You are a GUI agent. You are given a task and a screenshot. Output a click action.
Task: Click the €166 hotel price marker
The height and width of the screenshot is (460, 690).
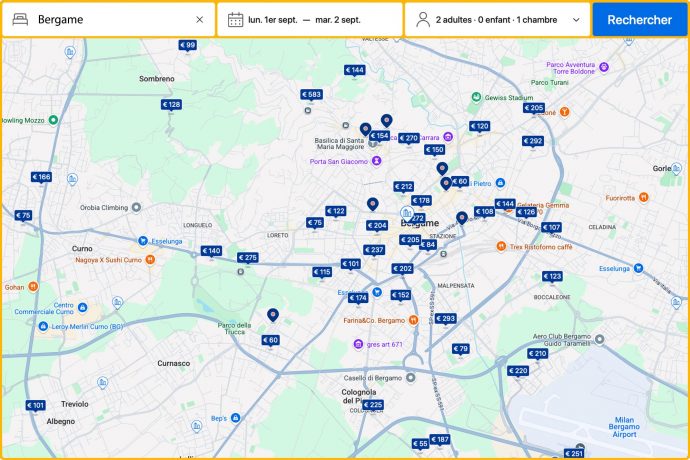[40, 177]
